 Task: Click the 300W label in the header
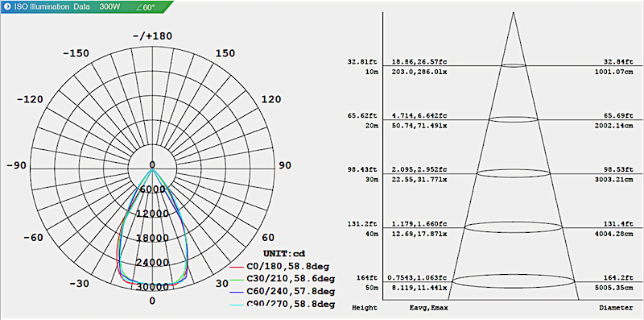(110, 7)
